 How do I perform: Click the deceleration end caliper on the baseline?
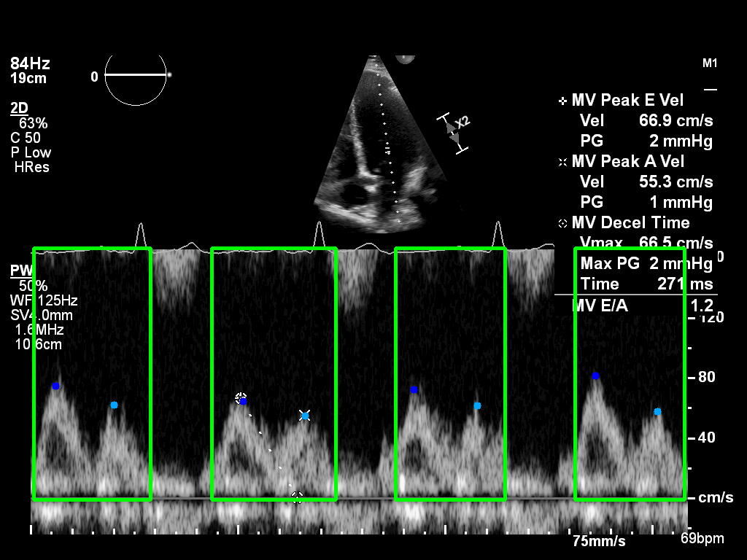coord(297,497)
